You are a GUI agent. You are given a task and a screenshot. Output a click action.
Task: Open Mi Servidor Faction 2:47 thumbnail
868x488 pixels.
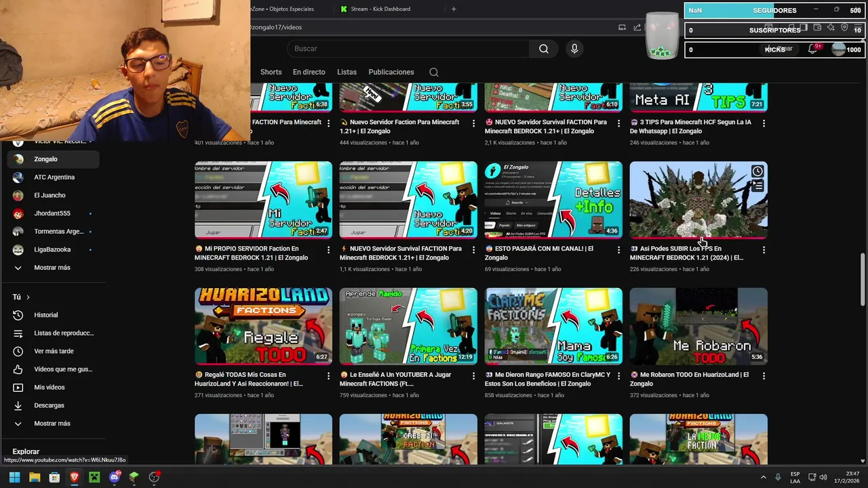tap(263, 200)
